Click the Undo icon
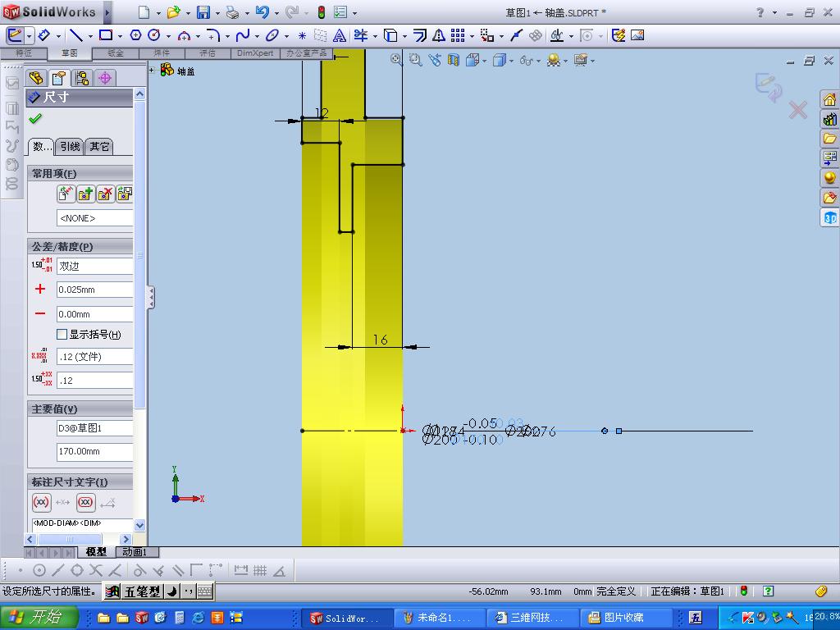Image resolution: width=840 pixels, height=630 pixels. click(x=262, y=11)
